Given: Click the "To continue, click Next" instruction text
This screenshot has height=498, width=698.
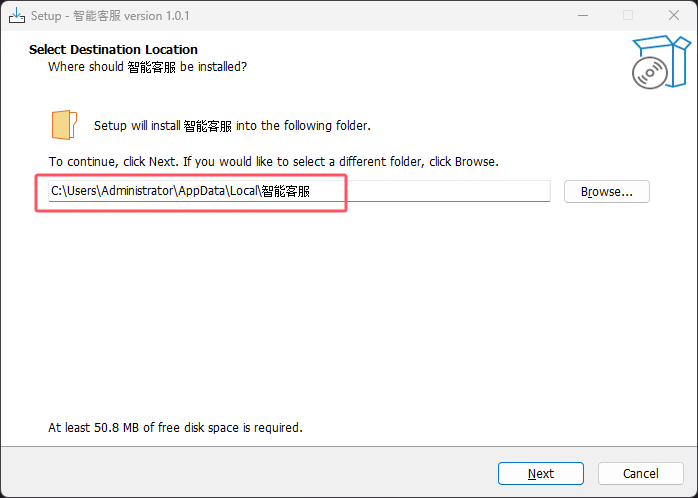Looking at the screenshot, I should 273,161.
